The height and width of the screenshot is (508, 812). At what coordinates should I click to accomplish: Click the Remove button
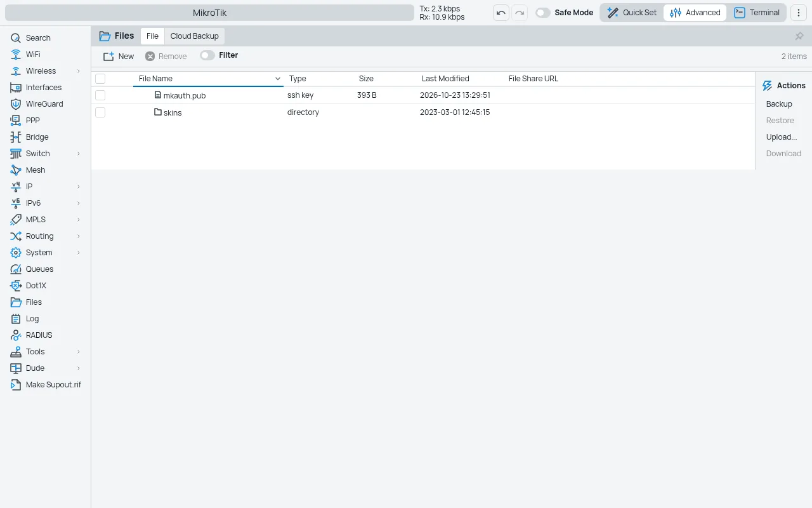point(166,56)
